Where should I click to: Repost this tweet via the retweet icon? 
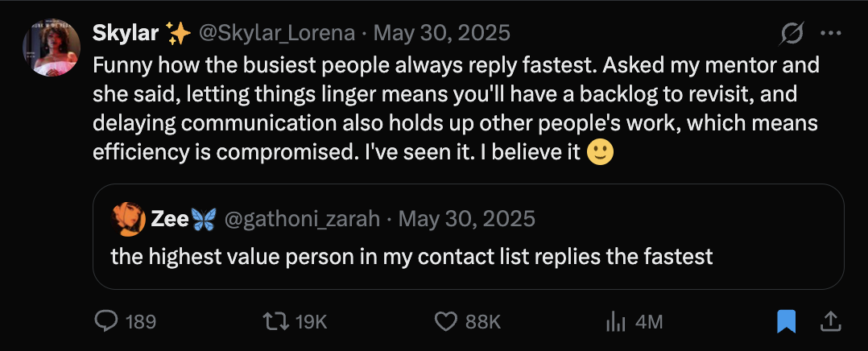[276, 322]
